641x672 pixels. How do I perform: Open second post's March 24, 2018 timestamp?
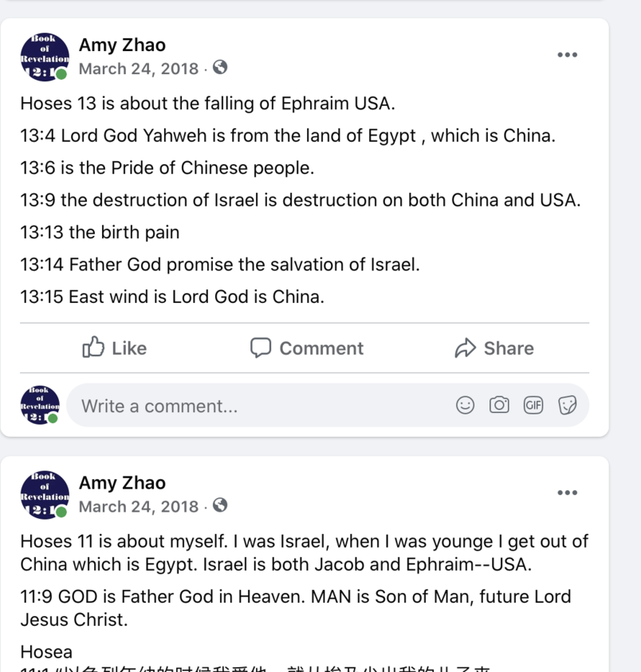coord(139,506)
